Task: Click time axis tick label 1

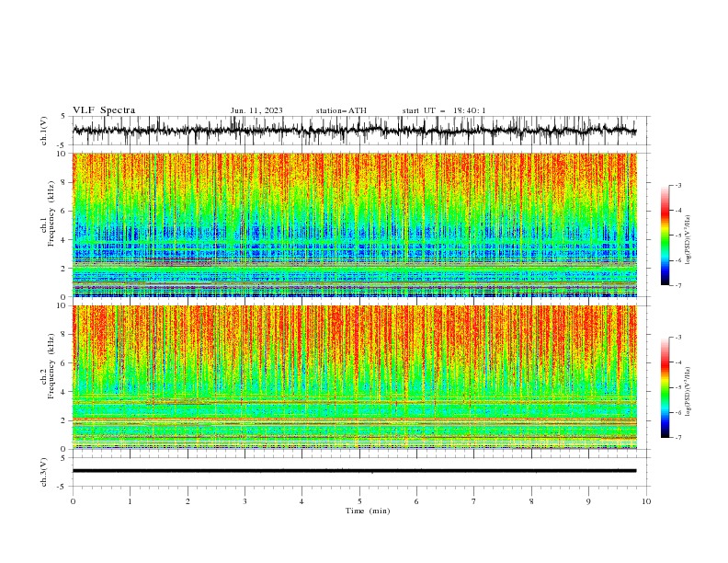Action: 131,501
